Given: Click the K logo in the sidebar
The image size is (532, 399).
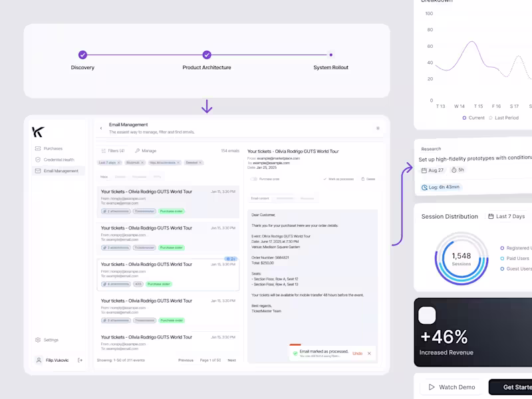Looking at the screenshot, I should coord(38,132).
